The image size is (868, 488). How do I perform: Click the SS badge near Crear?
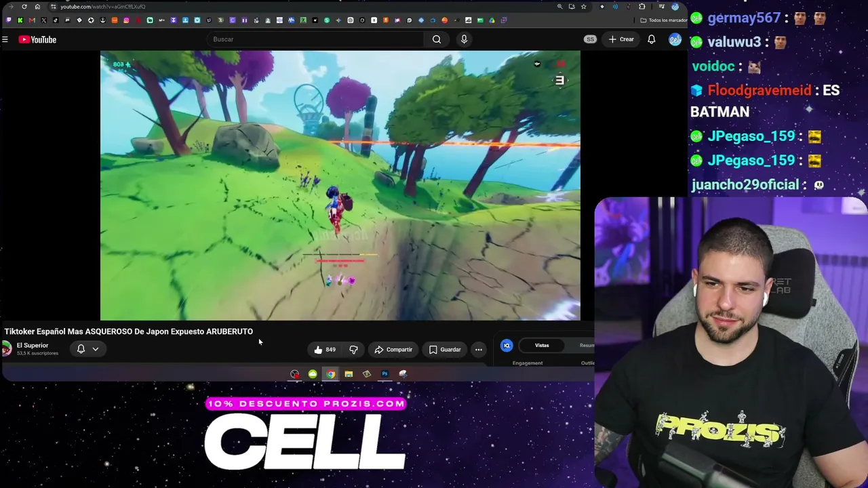tap(590, 39)
